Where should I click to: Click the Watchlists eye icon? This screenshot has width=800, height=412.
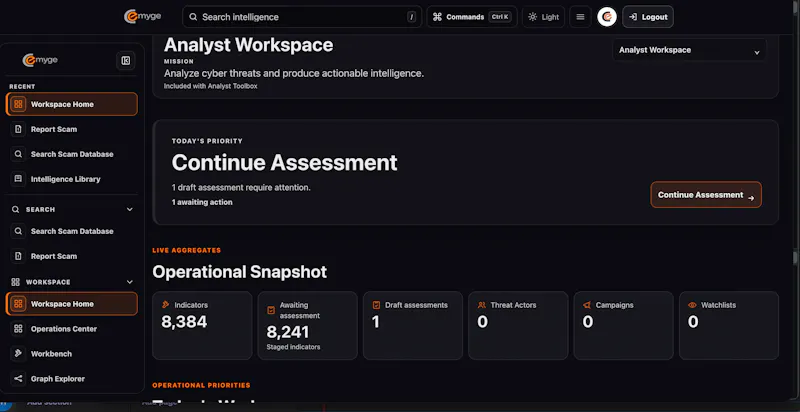[x=692, y=305]
